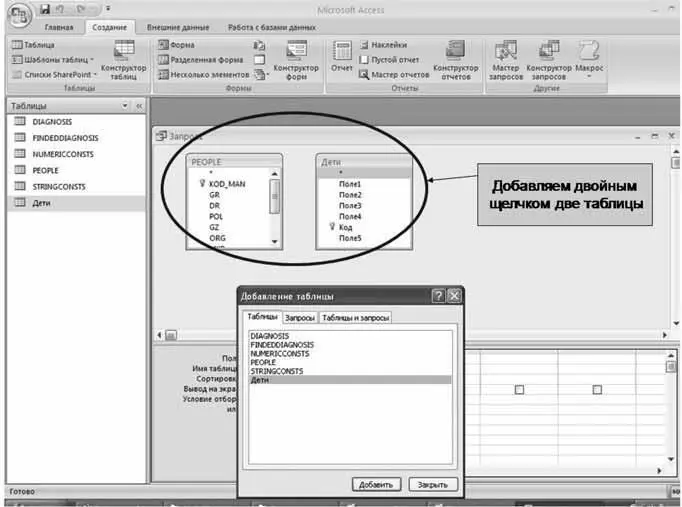
Task: Collapse navigation pane with double chevron
Action: (x=139, y=106)
